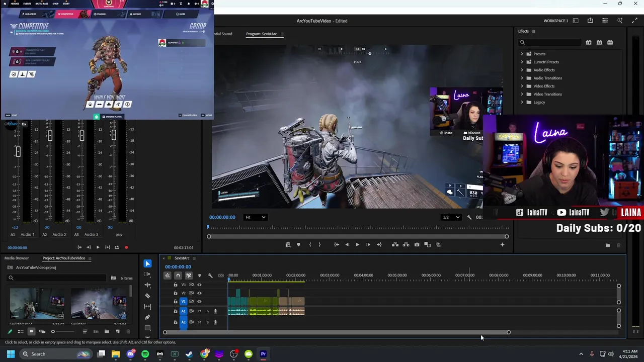Click Mark In in Program monitor
Image resolution: width=644 pixels, height=362 pixels.
point(309,245)
